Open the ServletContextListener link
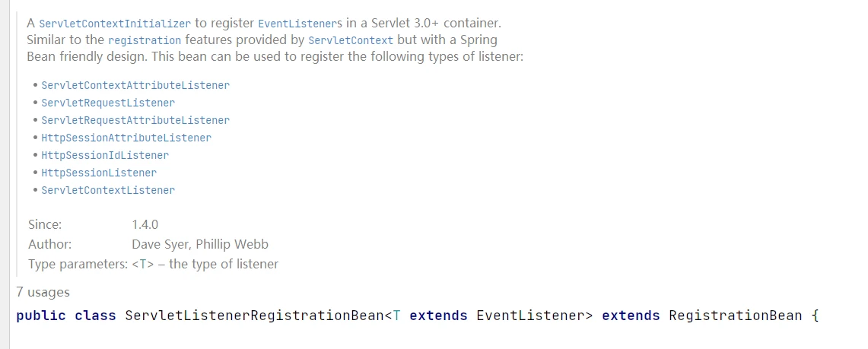The image size is (868, 349). tap(108, 190)
